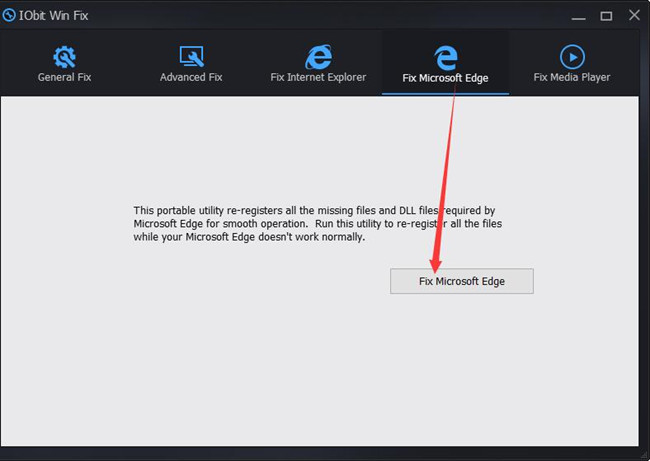Click the Media Player play icon
Image resolution: width=650 pixels, height=461 pixels.
(x=572, y=57)
